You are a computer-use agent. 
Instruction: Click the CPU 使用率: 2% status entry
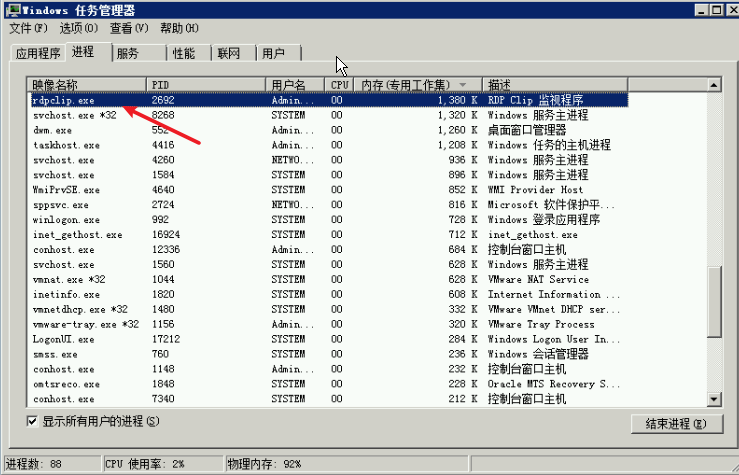point(163,464)
